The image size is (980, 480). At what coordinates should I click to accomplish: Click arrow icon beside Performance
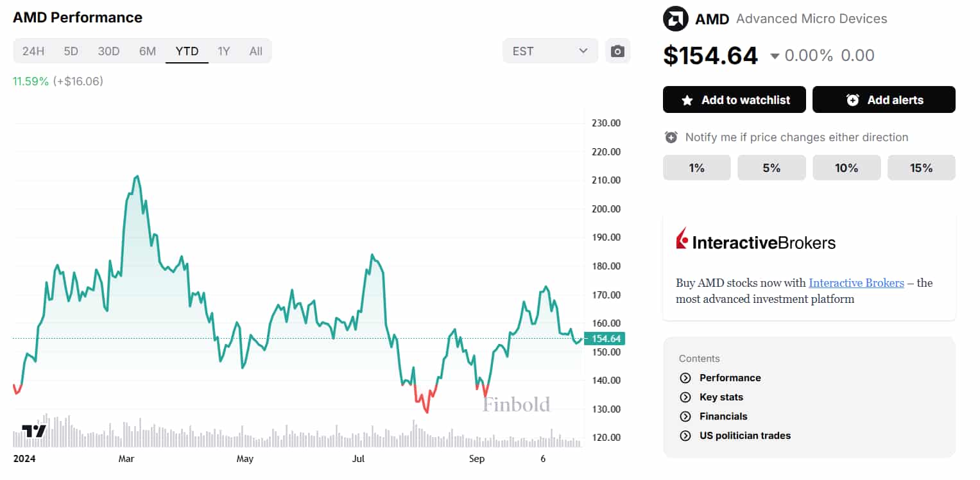(x=685, y=378)
